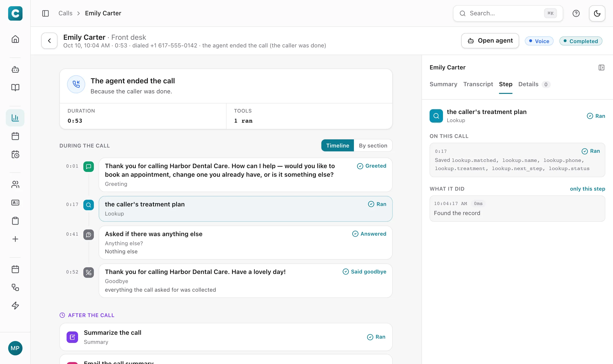The image size is (613, 364).
Task: Click the Voice badge
Action: pos(539,41)
